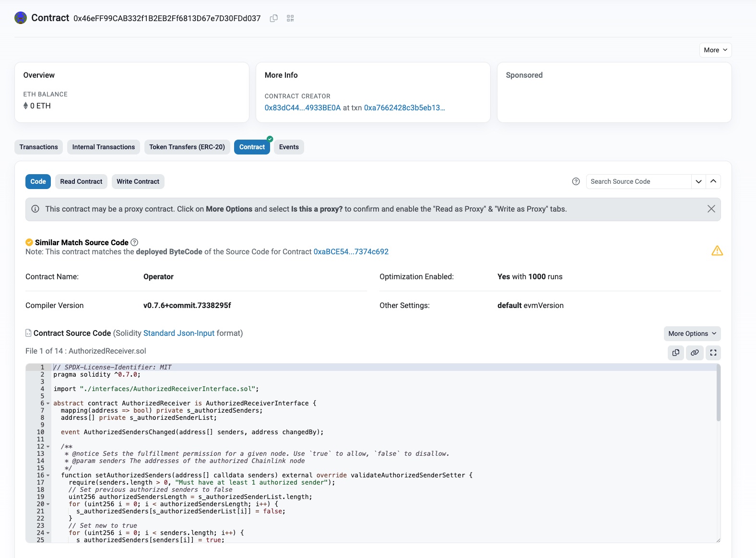Switch to the Events tab

pos(289,147)
